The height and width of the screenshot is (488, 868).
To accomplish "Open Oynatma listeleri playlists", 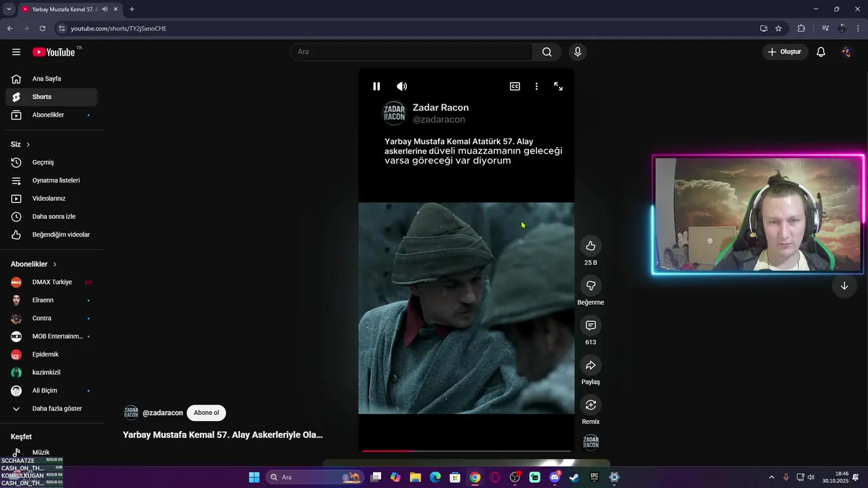I will point(52,180).
